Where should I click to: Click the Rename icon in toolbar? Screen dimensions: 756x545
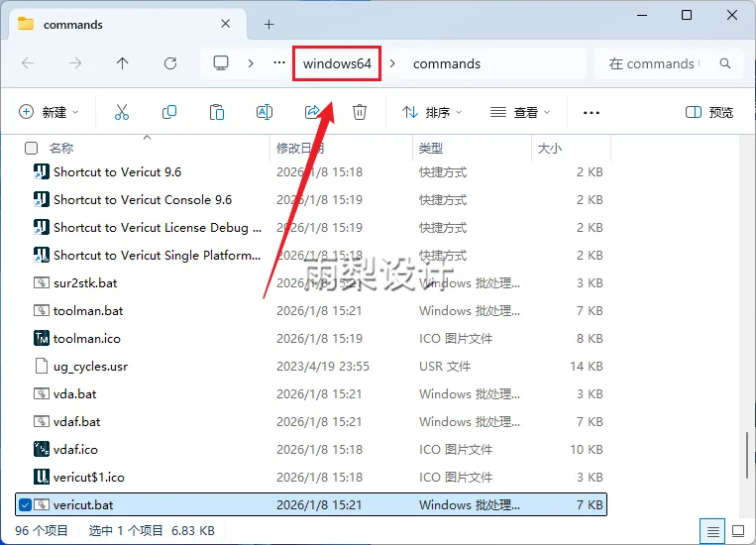pyautogui.click(x=265, y=112)
